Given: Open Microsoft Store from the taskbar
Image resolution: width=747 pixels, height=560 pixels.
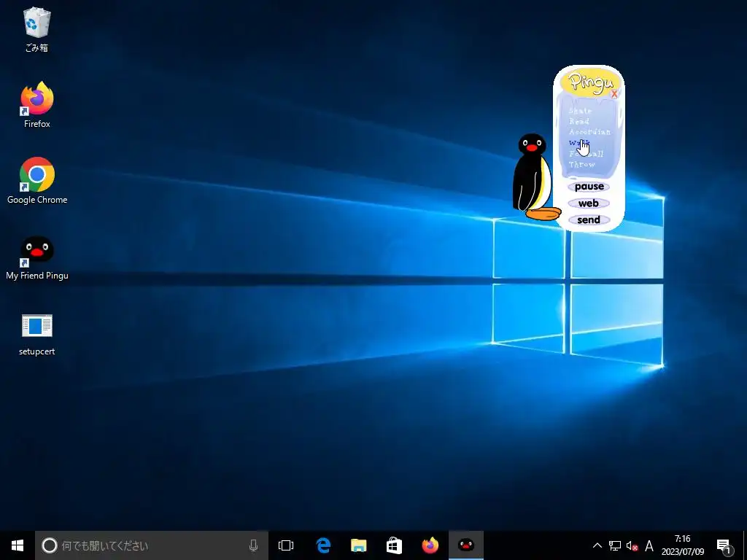Looking at the screenshot, I should pyautogui.click(x=394, y=545).
